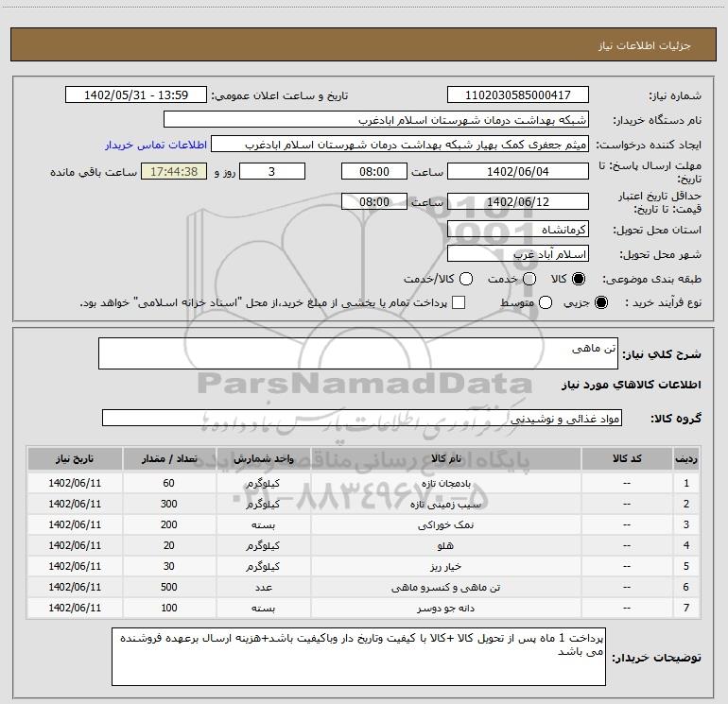Click the remaining days field showing 3

click(x=272, y=171)
